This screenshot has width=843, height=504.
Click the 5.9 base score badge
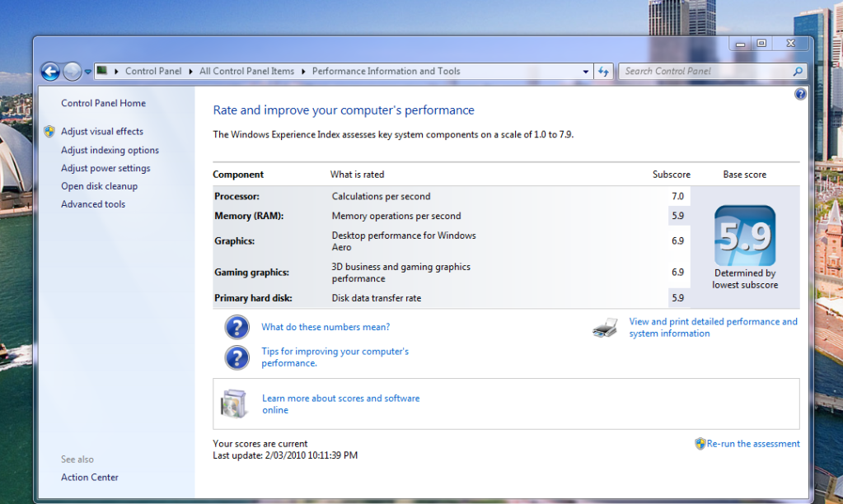(745, 236)
